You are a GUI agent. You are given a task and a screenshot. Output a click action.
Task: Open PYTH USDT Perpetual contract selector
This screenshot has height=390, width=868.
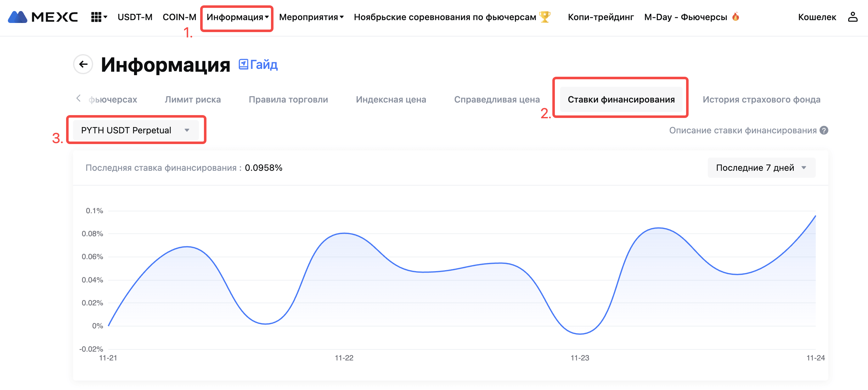point(135,130)
